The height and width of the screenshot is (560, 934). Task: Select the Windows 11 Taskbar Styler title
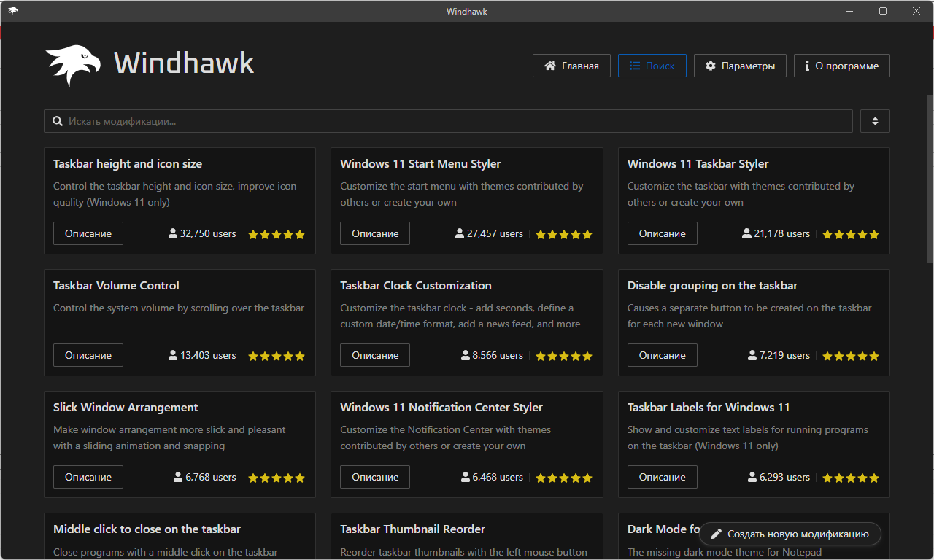698,164
